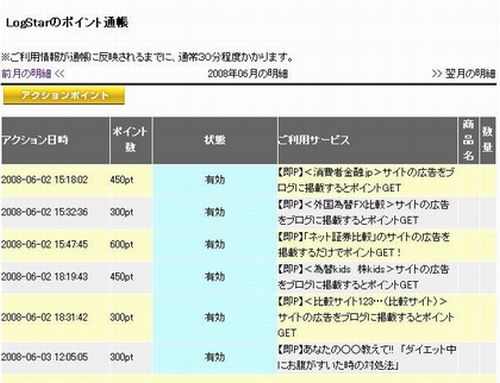The image size is (500, 383).
Task: Select date cell 2008-06-03 12:05:05
Action: [x=44, y=357]
